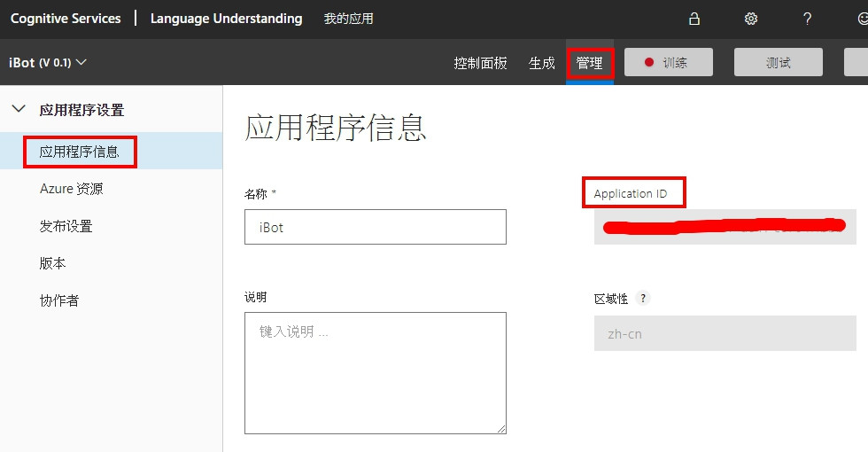
Task: Open 协作者 in sidebar
Action: tap(59, 300)
